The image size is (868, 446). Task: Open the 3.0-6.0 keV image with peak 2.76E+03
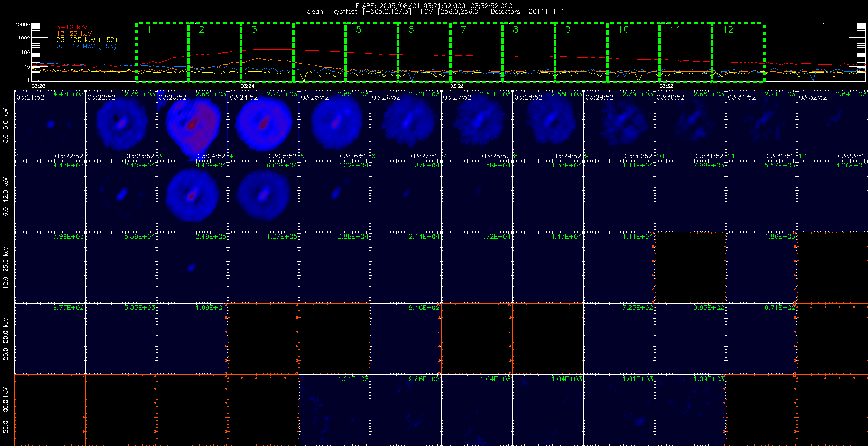pos(121,125)
